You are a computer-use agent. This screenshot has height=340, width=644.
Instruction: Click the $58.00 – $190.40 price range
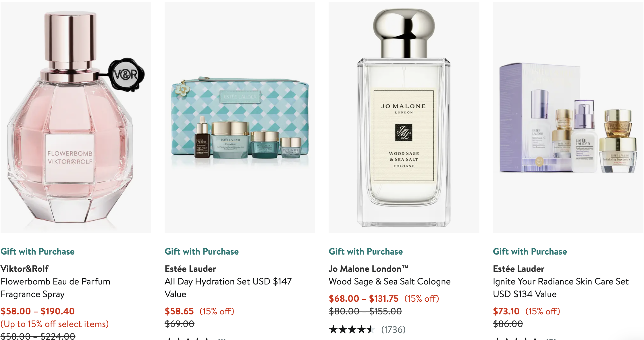click(38, 311)
